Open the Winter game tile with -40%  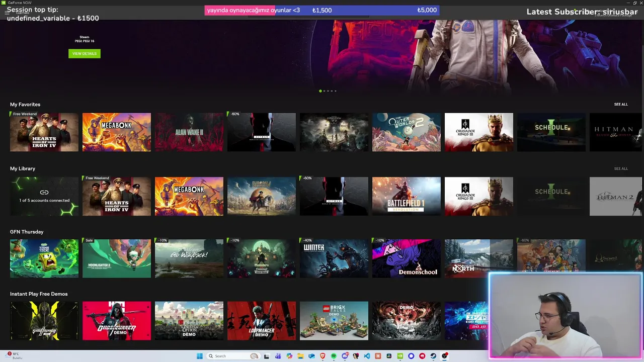(x=334, y=258)
